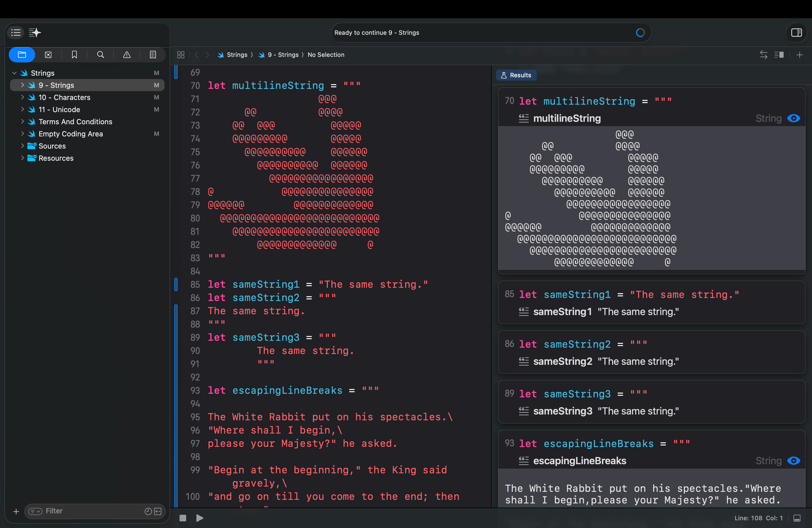Click the Strings breadcrumb item
The width and height of the screenshot is (812, 528).
tap(232, 55)
